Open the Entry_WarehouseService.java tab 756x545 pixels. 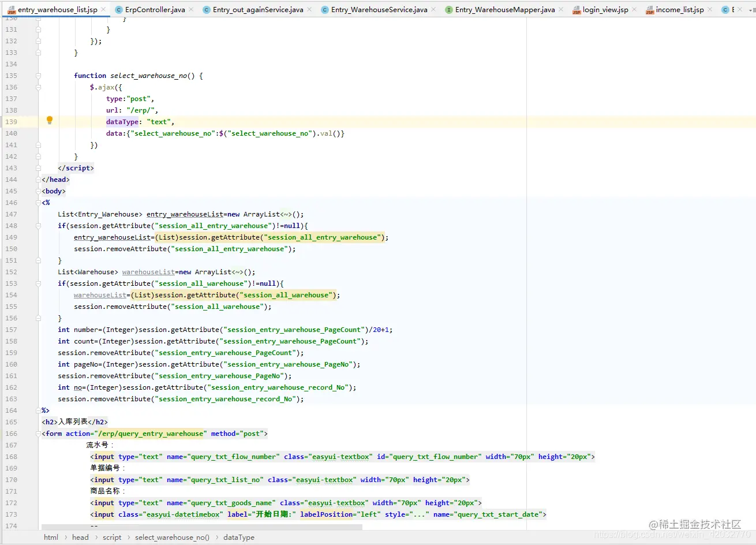tap(379, 10)
